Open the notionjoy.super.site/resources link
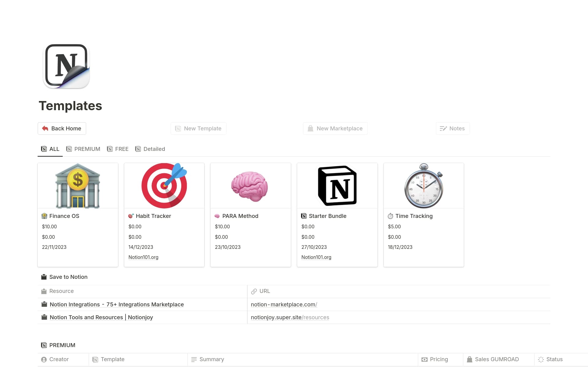Image resolution: width=588 pixels, height=367 pixels. pos(290,317)
